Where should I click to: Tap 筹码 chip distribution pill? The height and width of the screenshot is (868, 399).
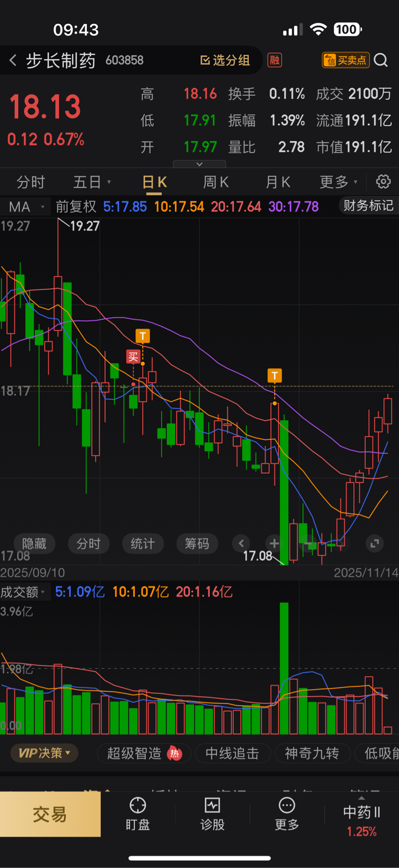(197, 543)
